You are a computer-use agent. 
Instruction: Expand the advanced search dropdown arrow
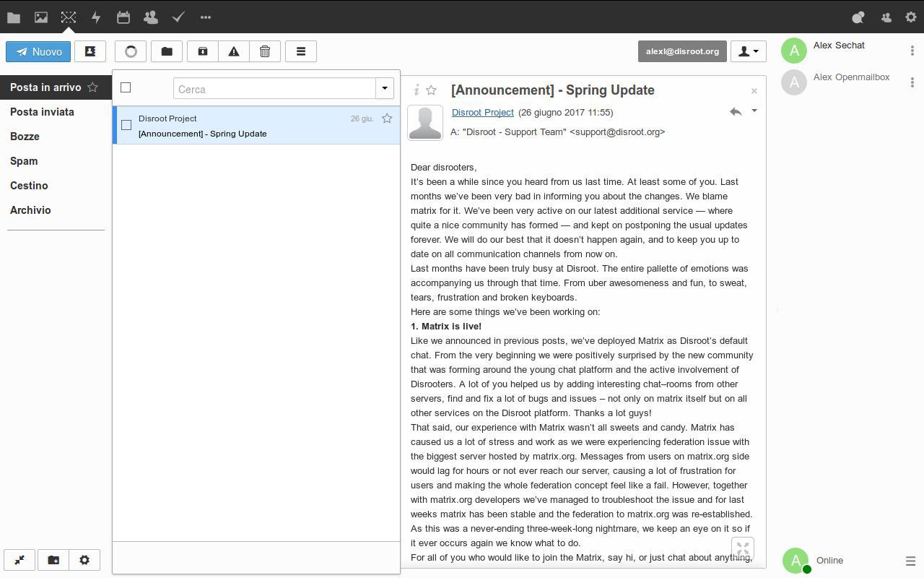click(385, 89)
